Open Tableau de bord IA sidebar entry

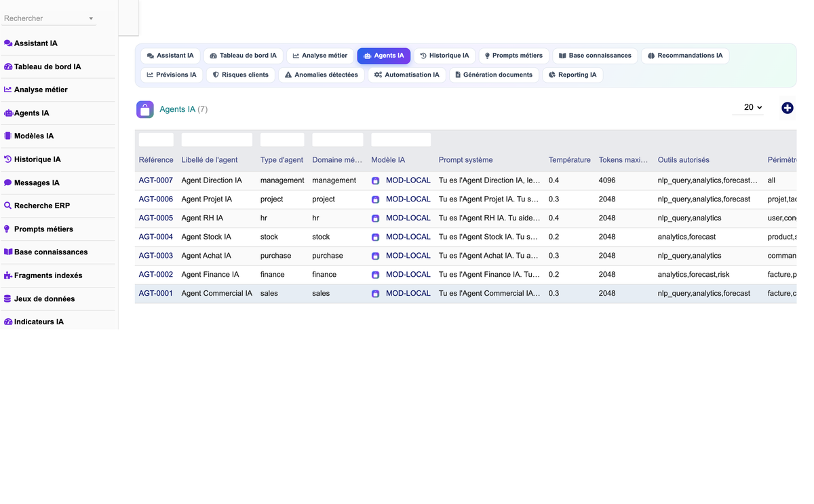coord(42,67)
